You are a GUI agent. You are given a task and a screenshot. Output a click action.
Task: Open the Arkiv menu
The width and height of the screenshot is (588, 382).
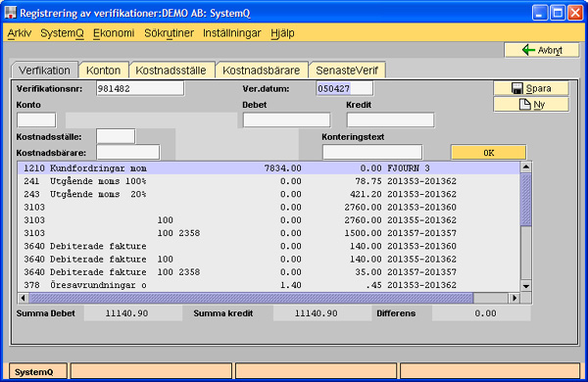(20, 33)
